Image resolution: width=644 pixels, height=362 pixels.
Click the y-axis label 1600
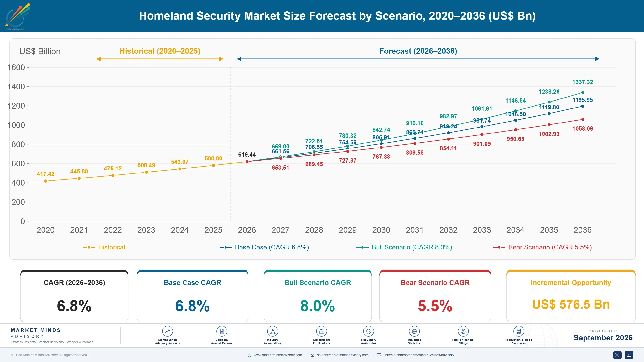[16, 67]
